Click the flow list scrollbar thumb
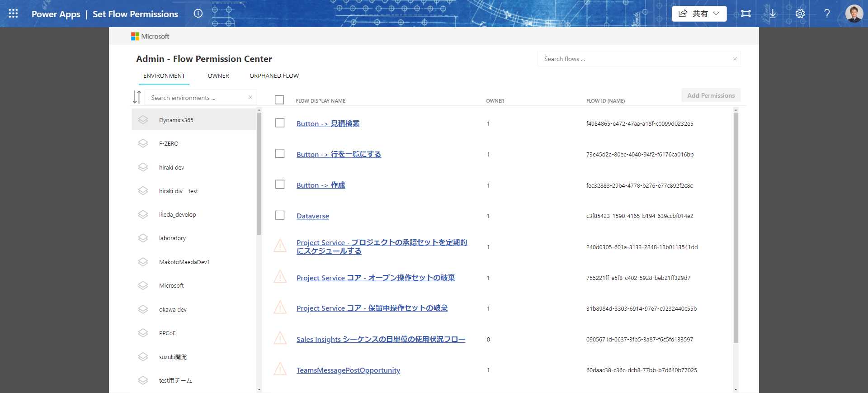The width and height of the screenshot is (868, 393). (736, 227)
